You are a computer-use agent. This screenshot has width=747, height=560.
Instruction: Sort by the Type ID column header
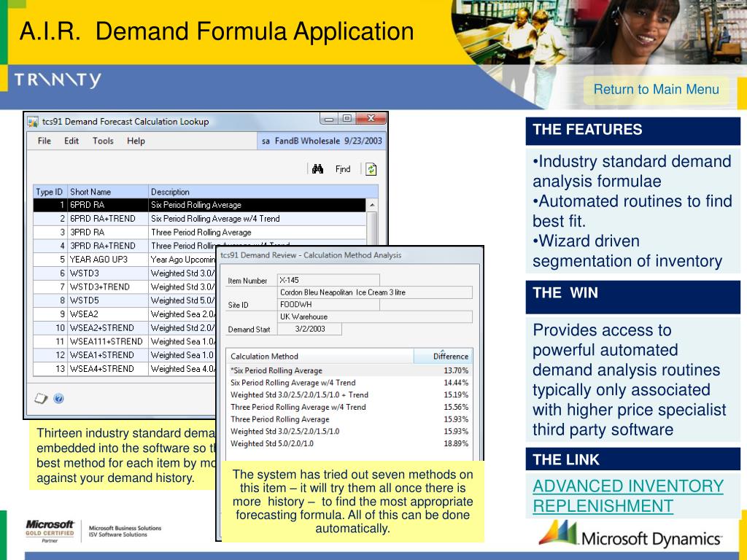click(50, 192)
